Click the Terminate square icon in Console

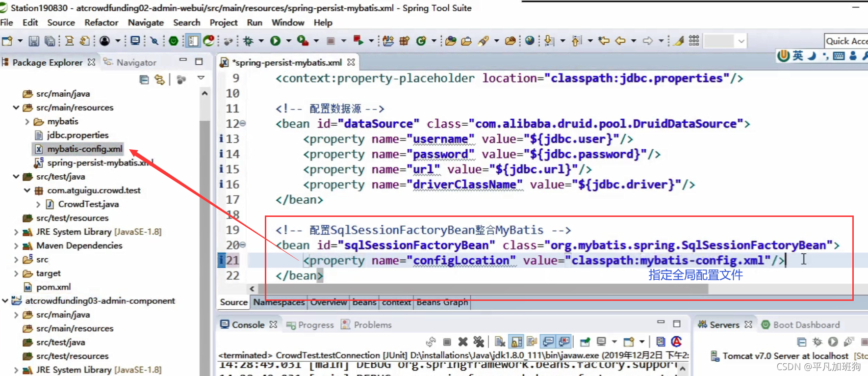click(447, 342)
